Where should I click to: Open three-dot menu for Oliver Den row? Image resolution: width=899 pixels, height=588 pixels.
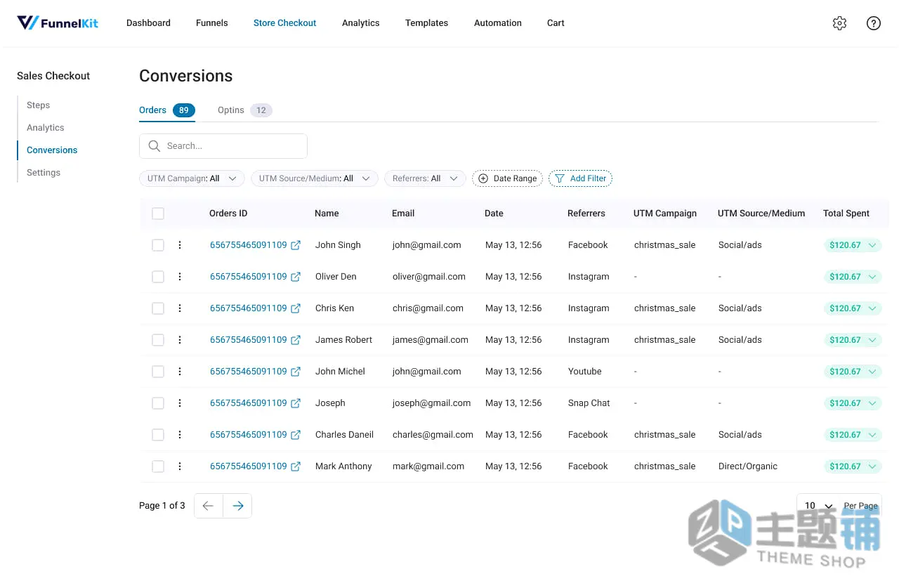(180, 277)
